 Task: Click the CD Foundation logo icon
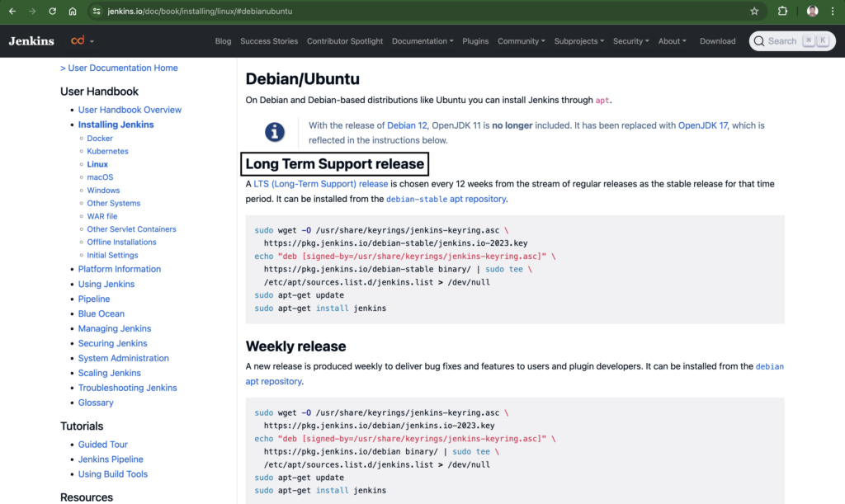pos(78,40)
